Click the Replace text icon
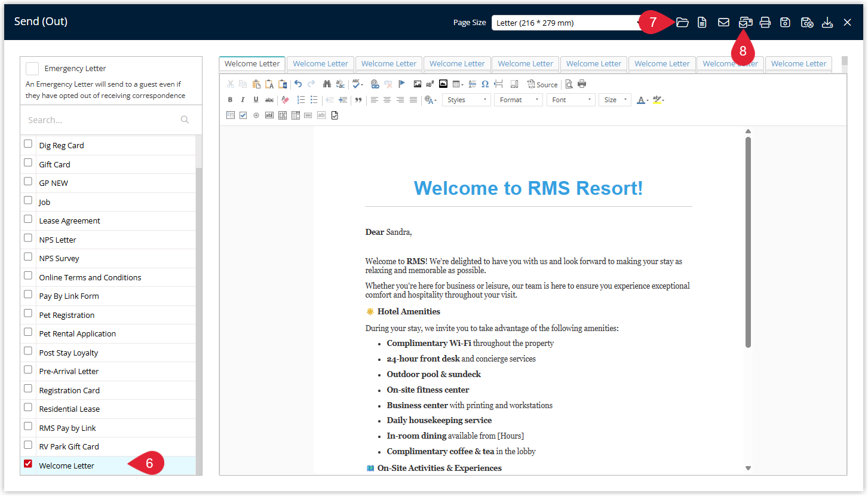Viewport: 868px width, 496px height. (340, 84)
